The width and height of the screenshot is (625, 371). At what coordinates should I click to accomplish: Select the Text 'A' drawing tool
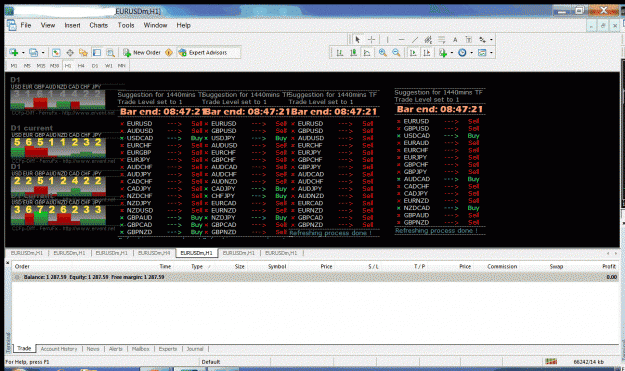coord(455,39)
